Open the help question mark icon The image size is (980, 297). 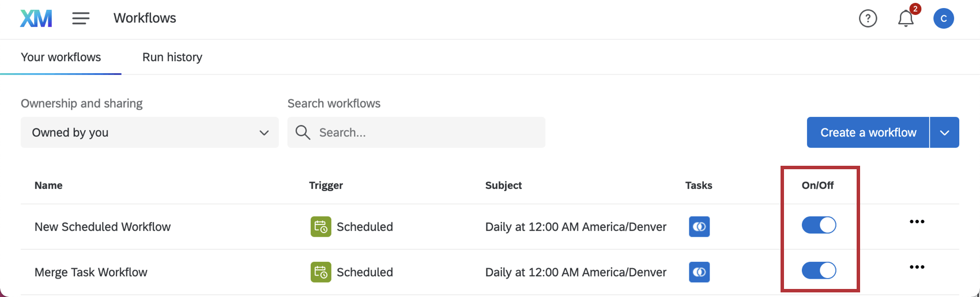(x=868, y=18)
